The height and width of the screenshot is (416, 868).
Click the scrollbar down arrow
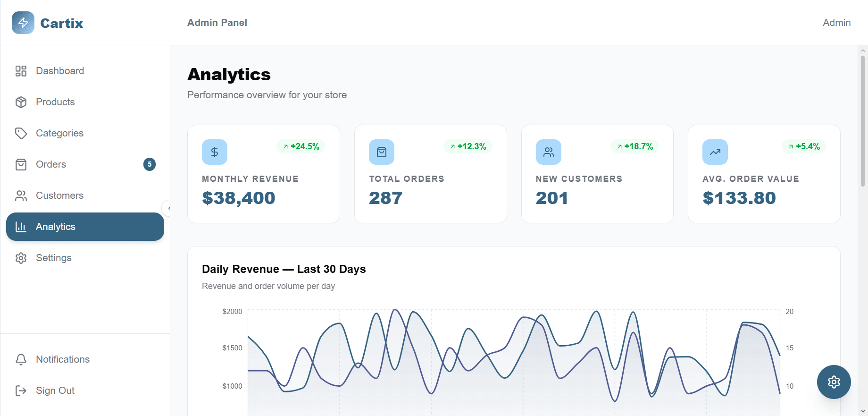pyautogui.click(x=863, y=411)
